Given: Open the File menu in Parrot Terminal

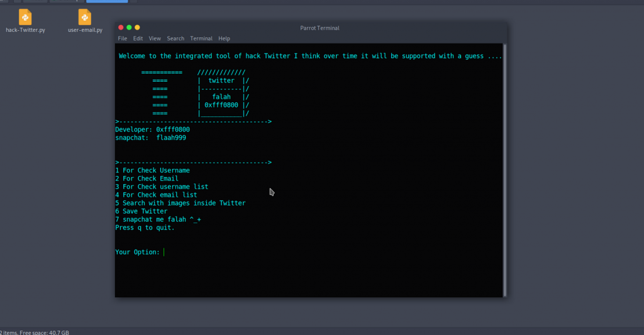Looking at the screenshot, I should [123, 38].
